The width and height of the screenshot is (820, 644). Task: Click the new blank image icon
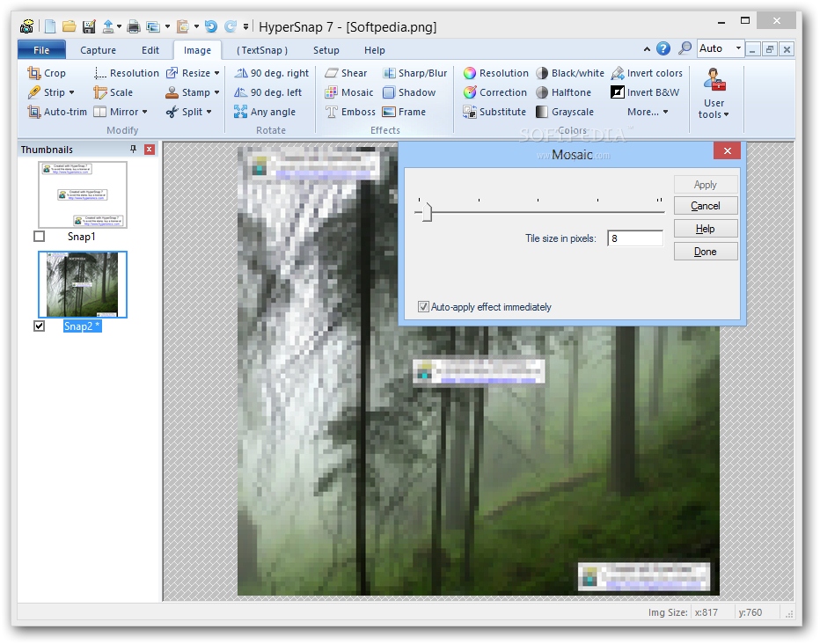pyautogui.click(x=49, y=26)
